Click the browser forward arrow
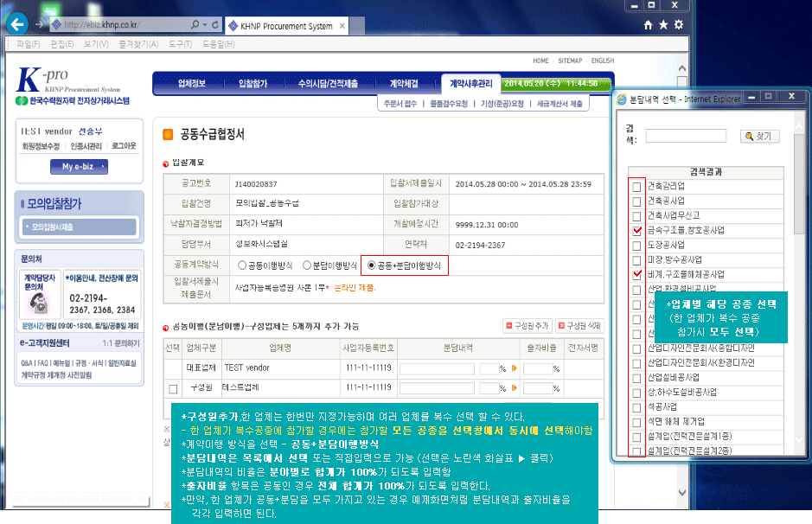 (x=40, y=24)
